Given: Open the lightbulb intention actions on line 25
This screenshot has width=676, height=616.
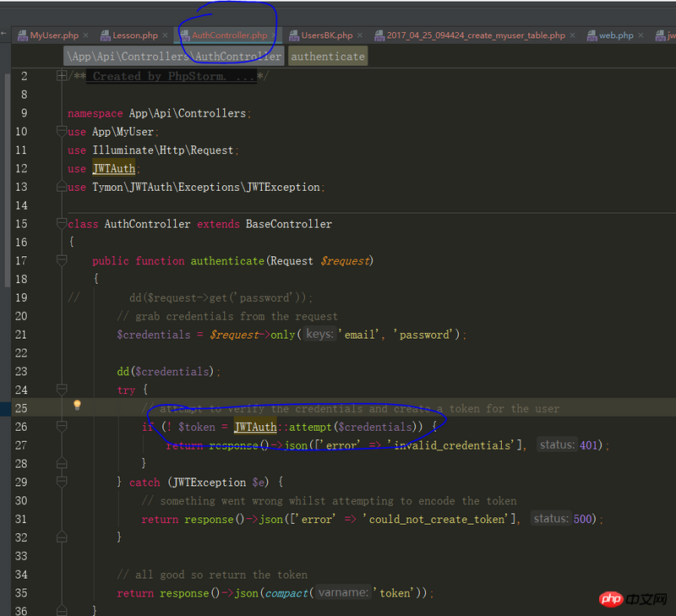Looking at the screenshot, I should (x=77, y=405).
